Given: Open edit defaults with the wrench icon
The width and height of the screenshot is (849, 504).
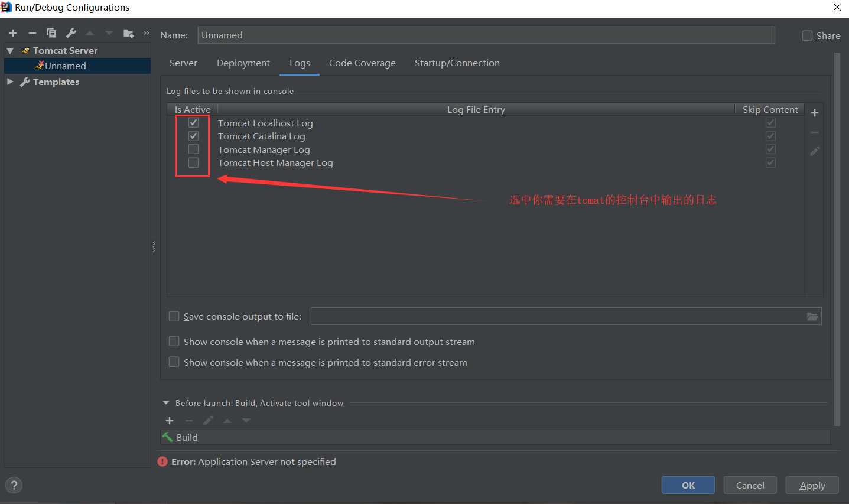Looking at the screenshot, I should (71, 33).
